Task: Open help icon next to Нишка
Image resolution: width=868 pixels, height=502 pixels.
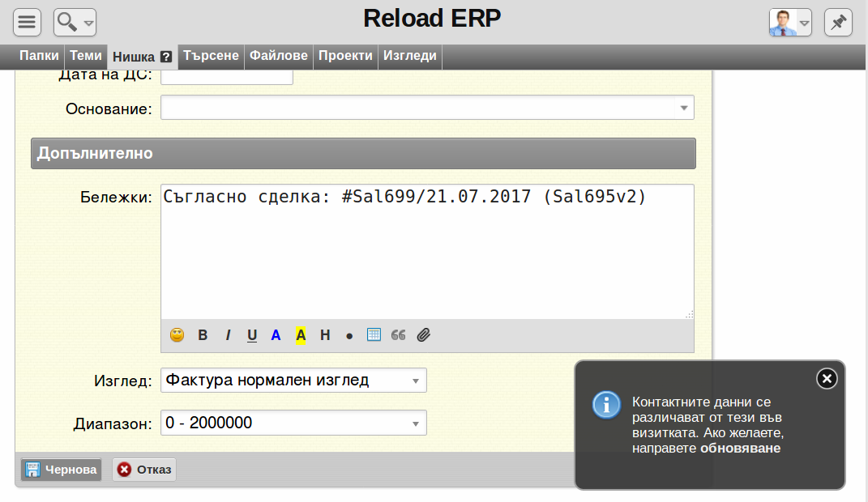Action: tap(166, 57)
